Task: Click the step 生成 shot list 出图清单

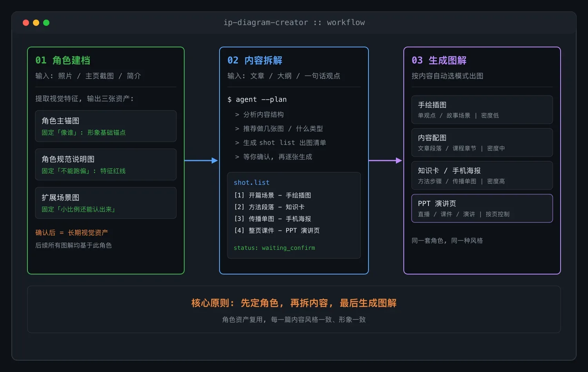Action: 280,143
